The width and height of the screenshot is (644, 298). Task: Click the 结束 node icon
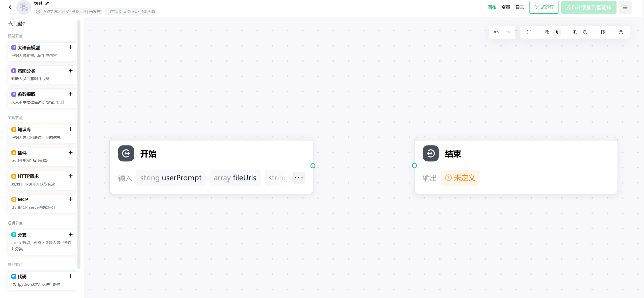click(x=431, y=153)
